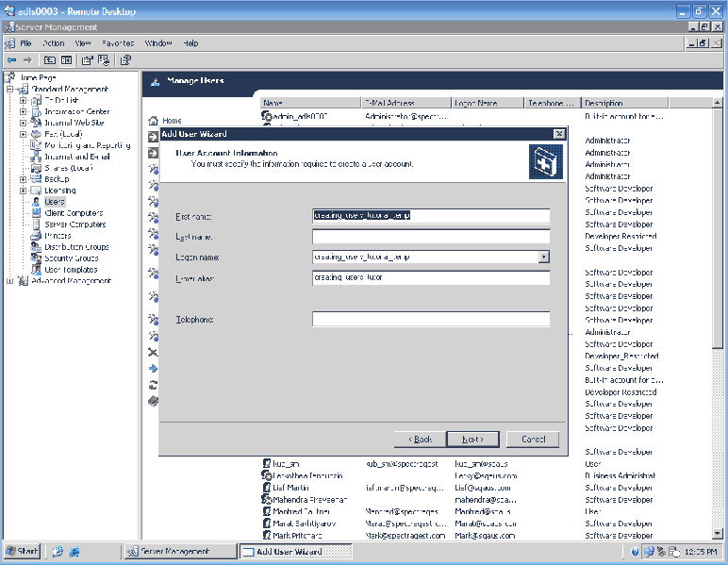Click the system tray clock

coord(701,552)
